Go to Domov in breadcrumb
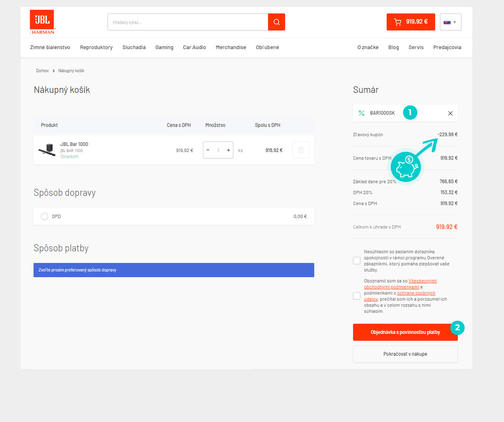 (43, 71)
